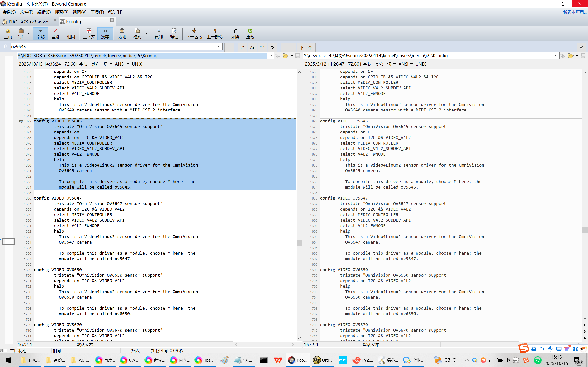Go to Next Section (下一区段)
The height and width of the screenshot is (367, 588).
tap(194, 33)
